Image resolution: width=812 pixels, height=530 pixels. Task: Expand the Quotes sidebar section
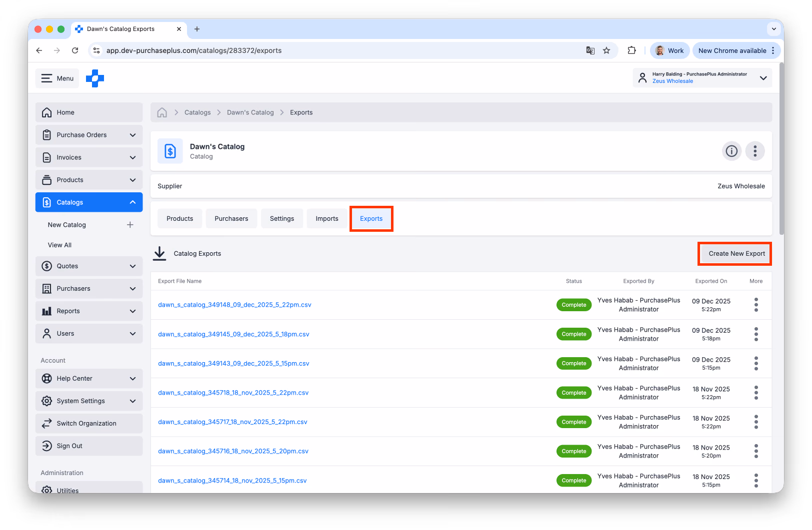coord(89,266)
